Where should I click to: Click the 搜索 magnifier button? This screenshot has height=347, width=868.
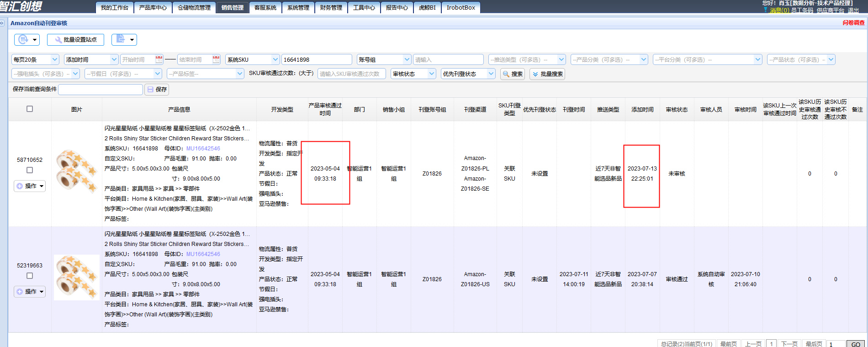513,74
